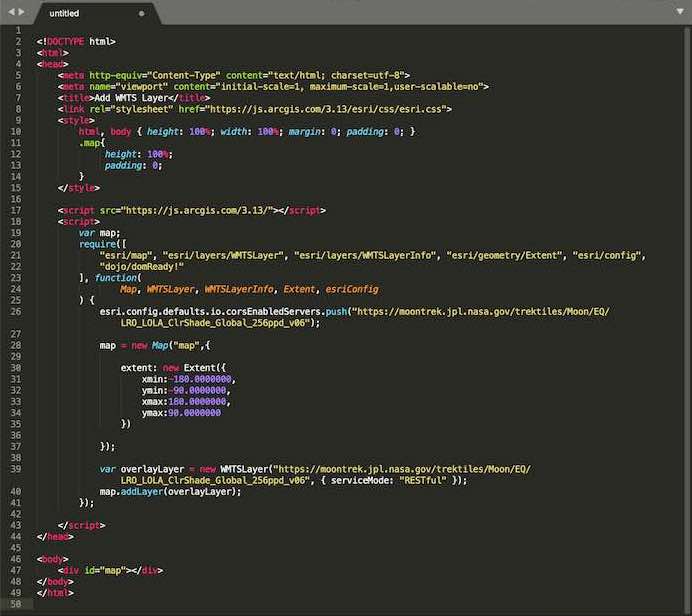
Task: Click the "esri/geometry/Extent" string
Action: 506,255
